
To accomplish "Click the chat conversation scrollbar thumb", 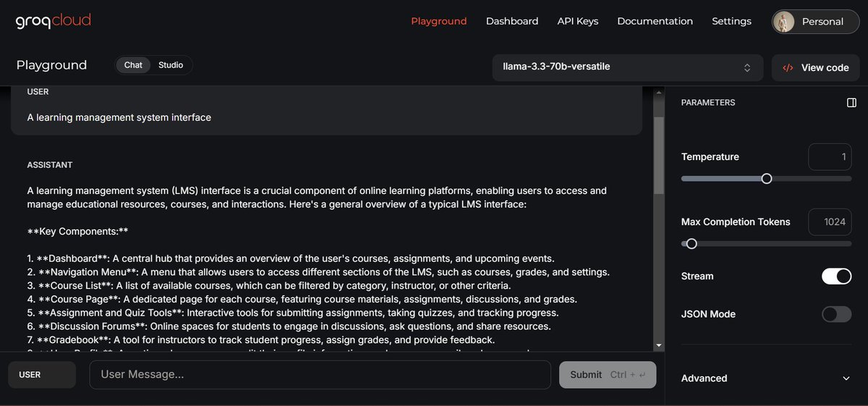I will [x=658, y=154].
